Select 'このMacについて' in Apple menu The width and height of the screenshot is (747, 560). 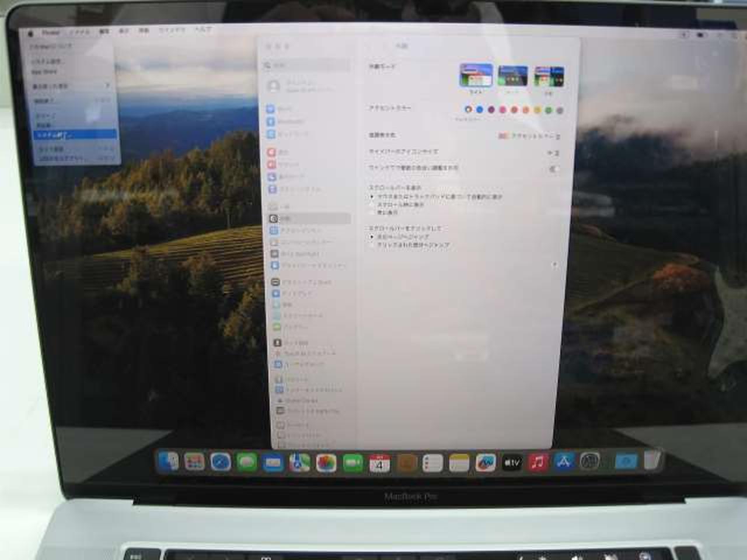(53, 46)
